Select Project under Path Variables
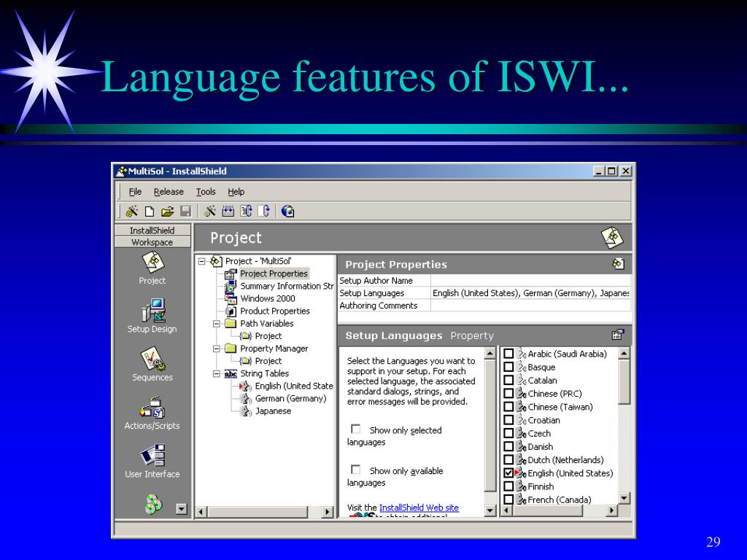Viewport: 747px width, 560px height. tap(268, 336)
